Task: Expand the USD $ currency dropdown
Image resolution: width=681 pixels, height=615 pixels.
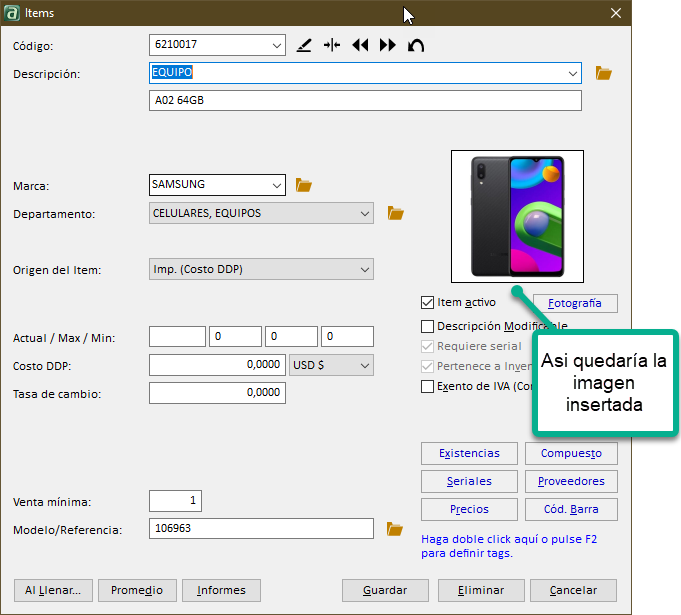Action: (363, 365)
